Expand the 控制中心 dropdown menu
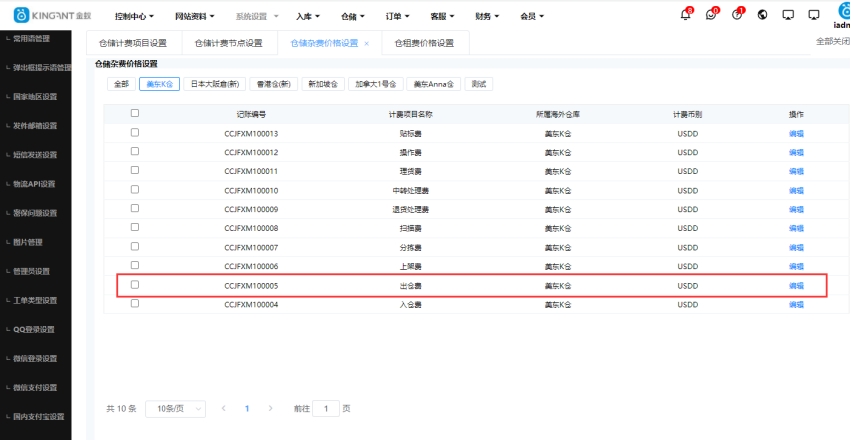Screen dimensions: 851x441 click(x=134, y=16)
